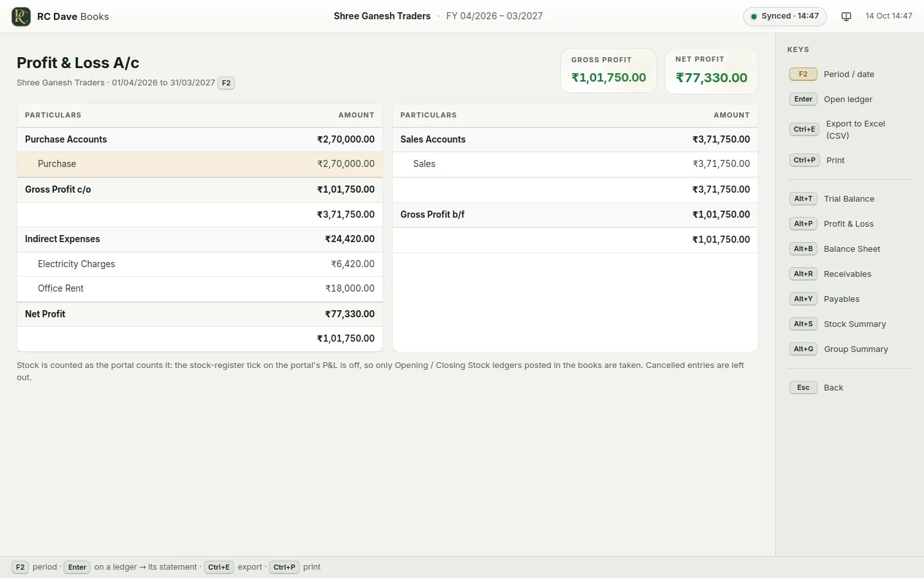Select the Office Rent ledger row

200,288
